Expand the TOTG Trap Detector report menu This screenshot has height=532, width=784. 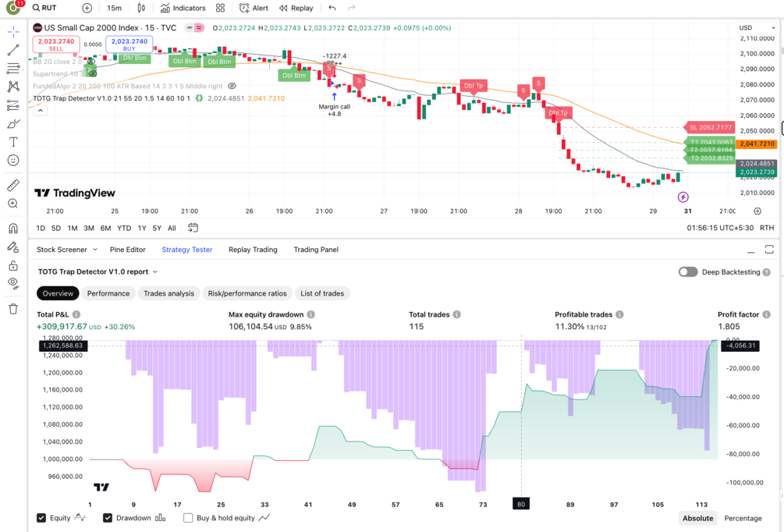coord(98,272)
